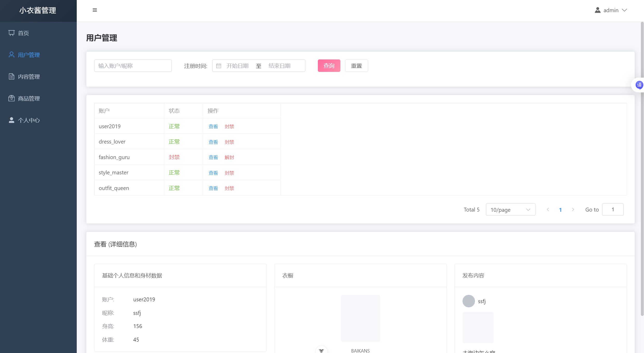Screen dimensions: 644x353
Task: Click the 用户管理 person icon in sidebar
Action: click(x=11, y=55)
